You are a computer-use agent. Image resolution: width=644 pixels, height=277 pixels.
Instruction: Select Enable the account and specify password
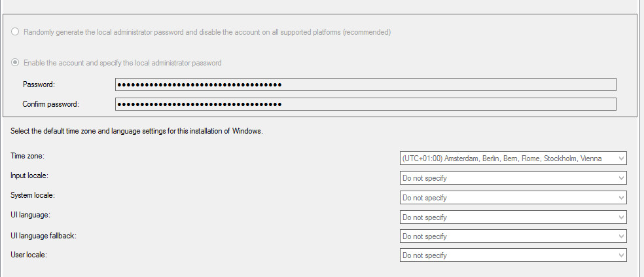click(15, 63)
